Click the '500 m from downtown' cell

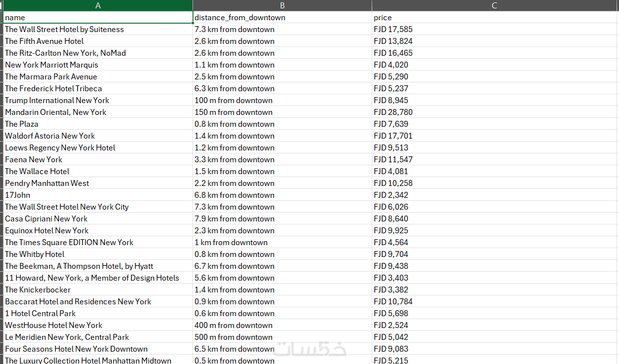click(x=282, y=337)
